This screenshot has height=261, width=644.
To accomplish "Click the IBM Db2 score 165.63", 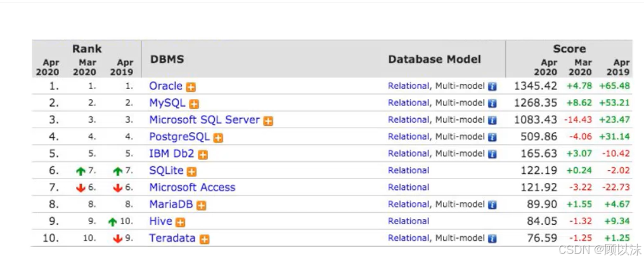I will click(x=539, y=154).
